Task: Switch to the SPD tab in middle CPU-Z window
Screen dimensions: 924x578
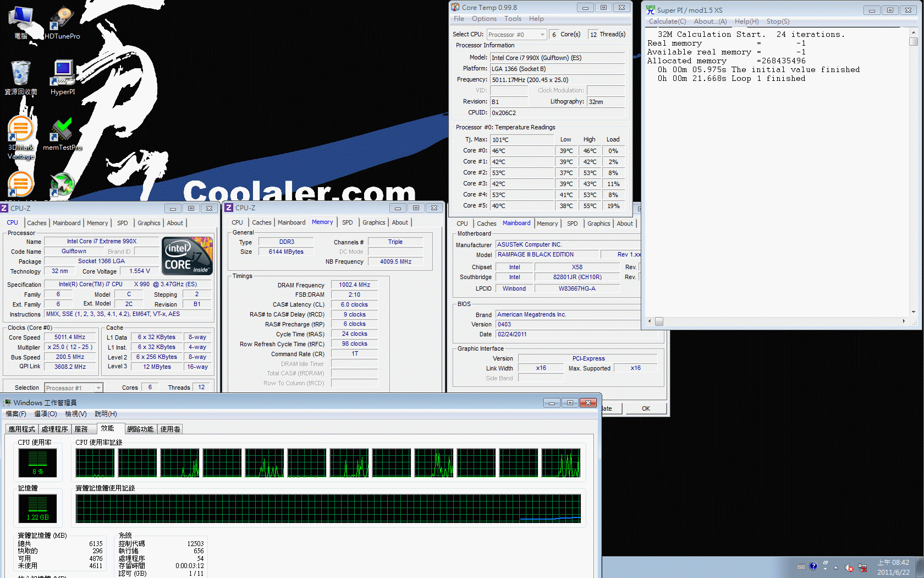Action: (x=348, y=222)
